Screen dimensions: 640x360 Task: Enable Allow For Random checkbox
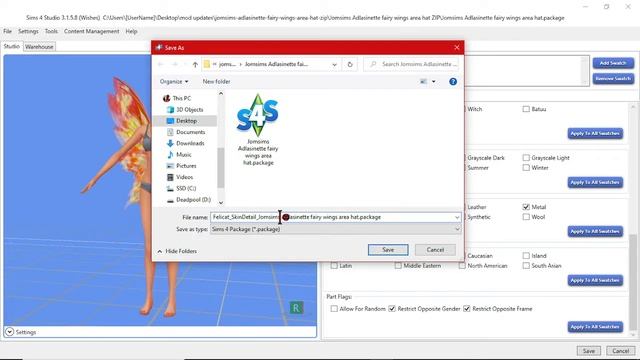click(334, 309)
